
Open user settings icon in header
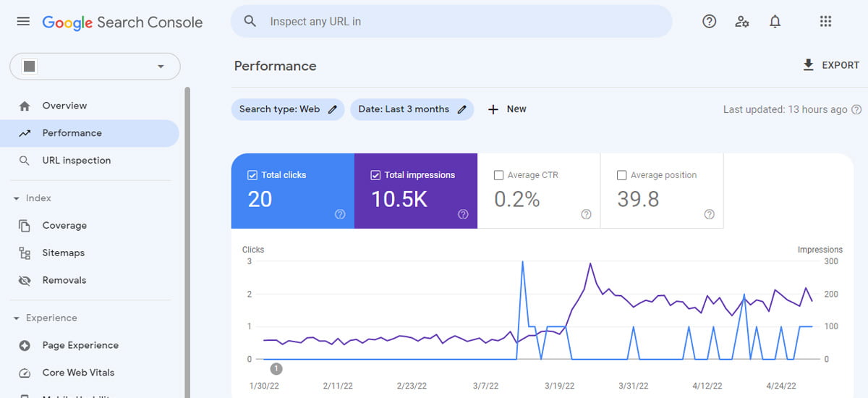click(x=741, y=22)
